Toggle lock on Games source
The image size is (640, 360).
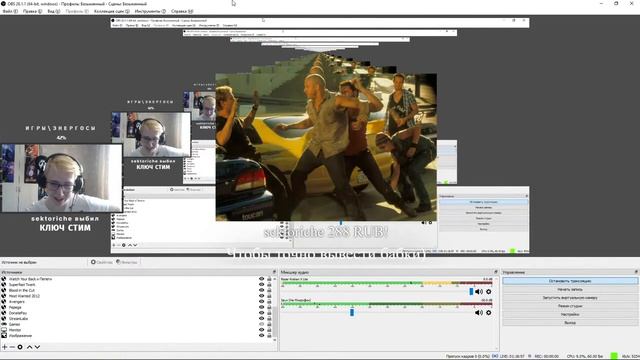pos(269,324)
